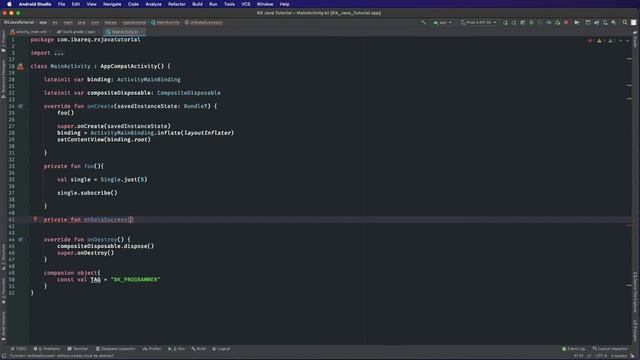Viewport: 640px width, 360px height.
Task: Expand the folded import block
Action: click(x=59, y=53)
